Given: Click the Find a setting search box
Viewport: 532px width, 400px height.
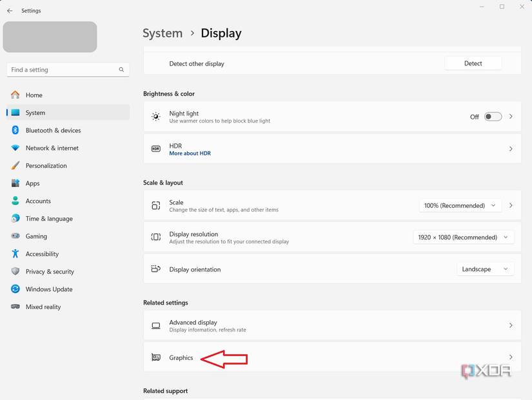Looking at the screenshot, I should [64, 69].
